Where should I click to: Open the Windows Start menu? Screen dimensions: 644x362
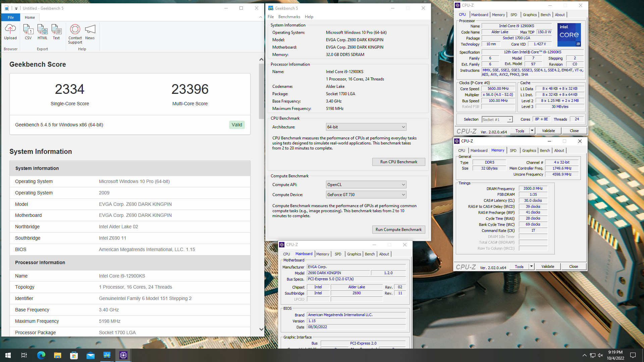[8, 355]
